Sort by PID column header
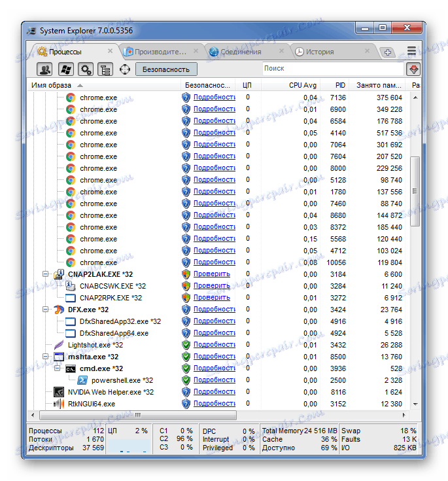Image resolution: width=448 pixels, height=481 pixels. 335,85
